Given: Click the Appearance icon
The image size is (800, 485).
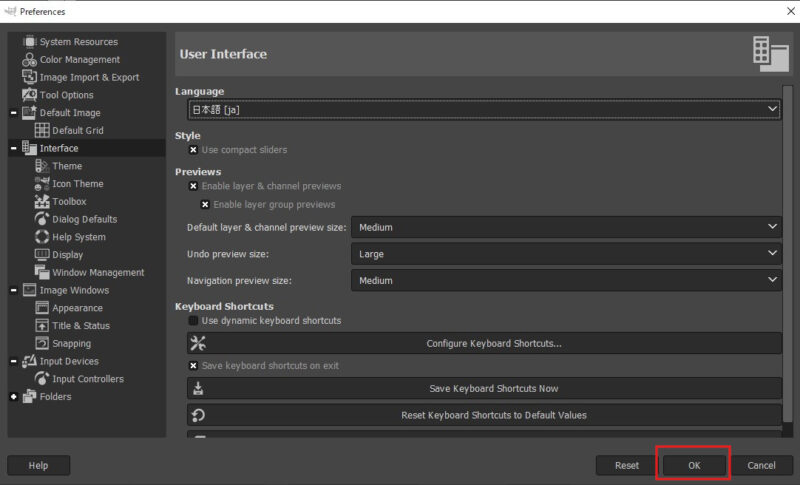Looking at the screenshot, I should 42,308.
